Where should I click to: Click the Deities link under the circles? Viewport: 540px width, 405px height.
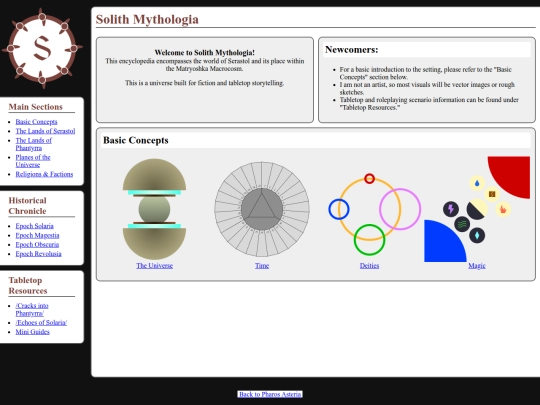tap(369, 266)
